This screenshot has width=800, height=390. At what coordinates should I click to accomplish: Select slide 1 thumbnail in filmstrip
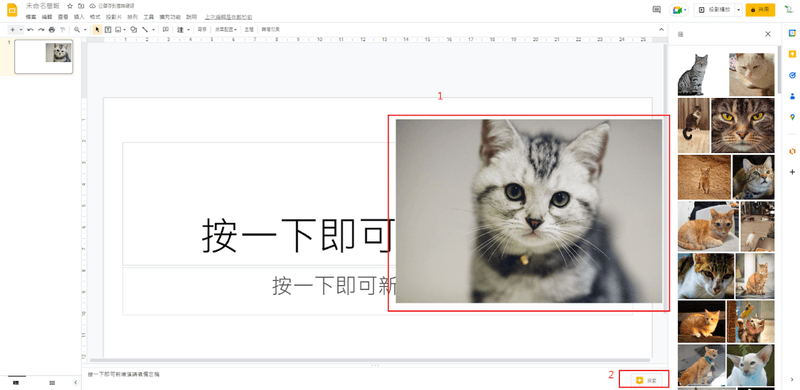(43, 57)
